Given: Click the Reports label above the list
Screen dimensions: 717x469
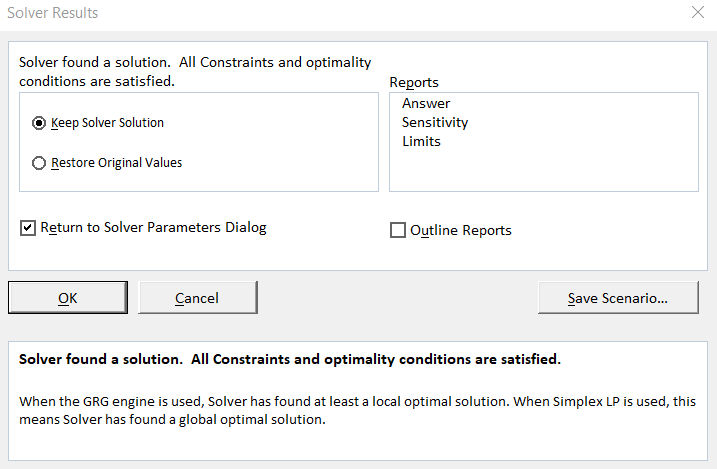Looking at the screenshot, I should coord(414,82).
